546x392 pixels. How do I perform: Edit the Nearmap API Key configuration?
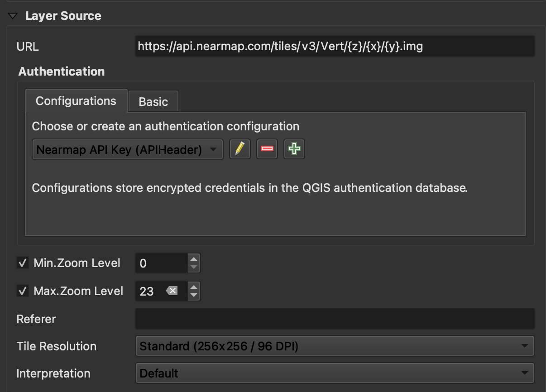pos(239,149)
